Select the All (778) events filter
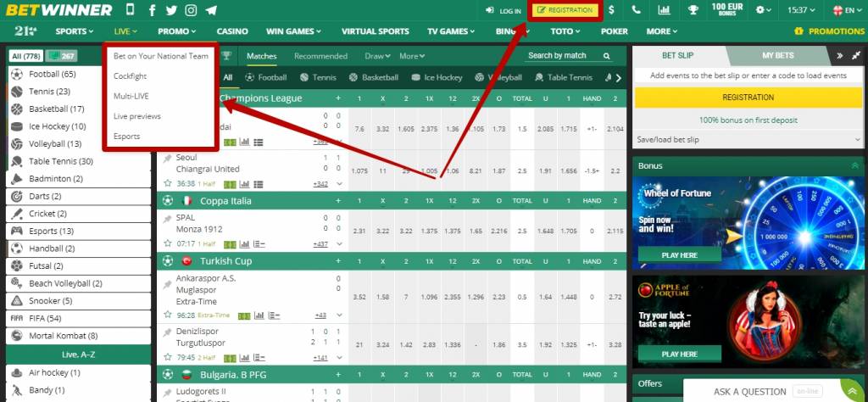Screen dimensions: 868x402 (x=26, y=56)
